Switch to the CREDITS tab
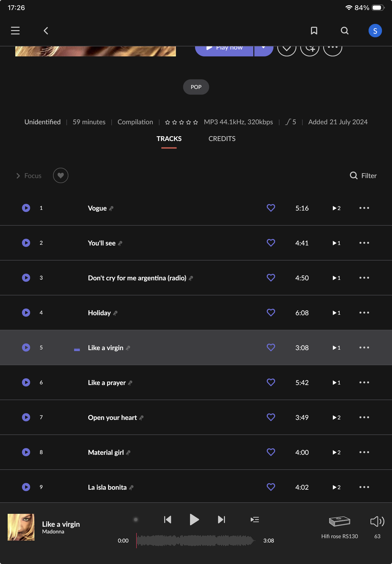This screenshot has width=392, height=564. pos(222,139)
